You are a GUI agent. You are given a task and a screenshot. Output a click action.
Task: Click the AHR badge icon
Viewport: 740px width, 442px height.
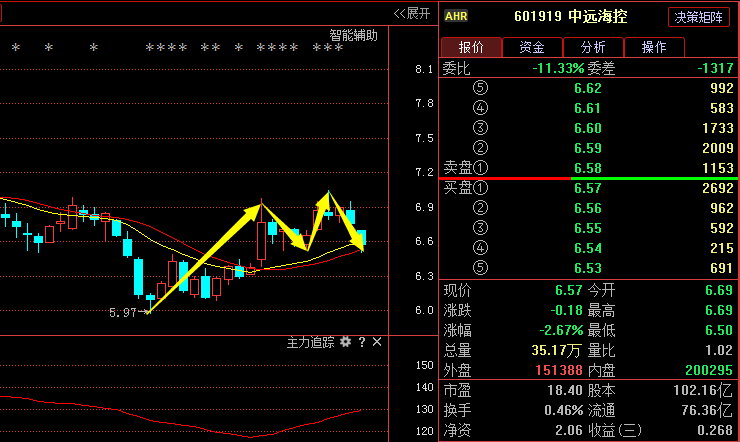456,16
